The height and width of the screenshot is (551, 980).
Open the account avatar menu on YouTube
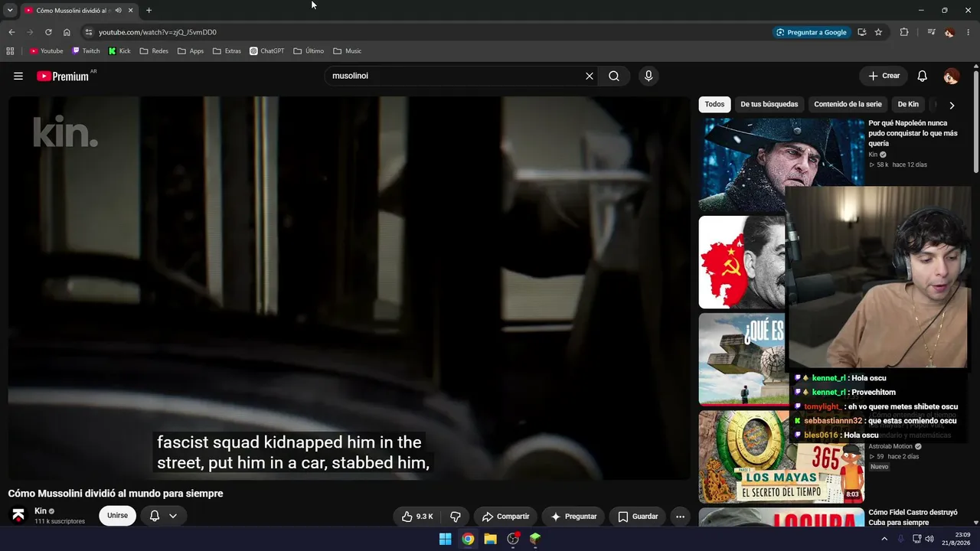[x=951, y=76]
